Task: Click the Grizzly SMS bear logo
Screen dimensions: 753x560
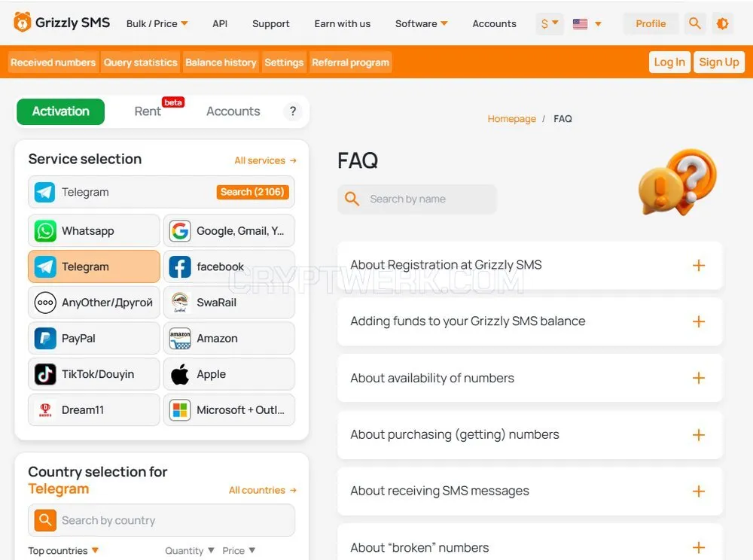Action: pos(22,23)
